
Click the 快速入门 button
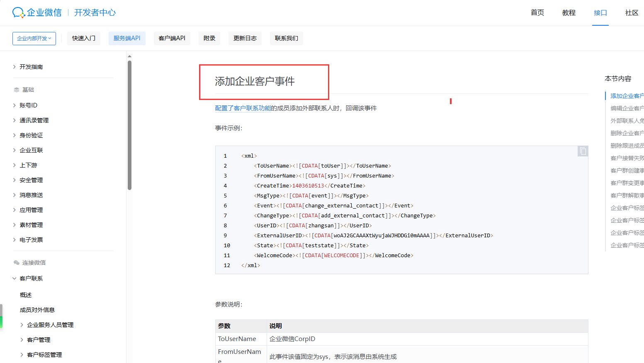(83, 38)
